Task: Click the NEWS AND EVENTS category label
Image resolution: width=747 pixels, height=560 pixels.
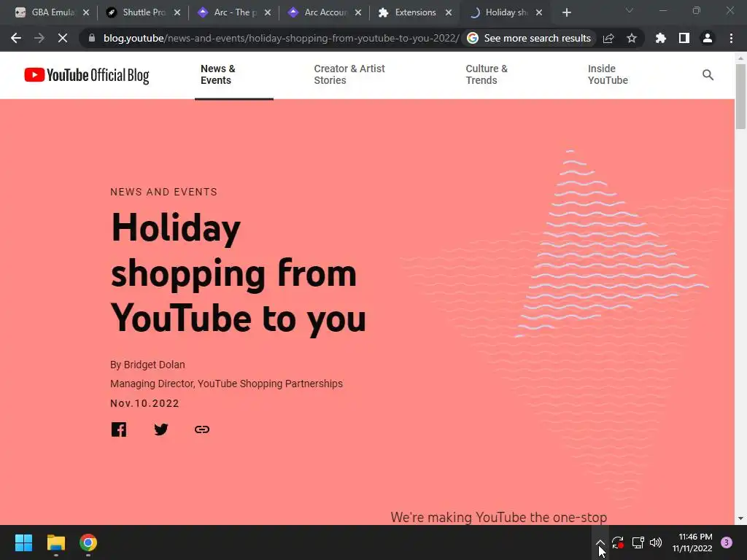Action: [x=164, y=192]
